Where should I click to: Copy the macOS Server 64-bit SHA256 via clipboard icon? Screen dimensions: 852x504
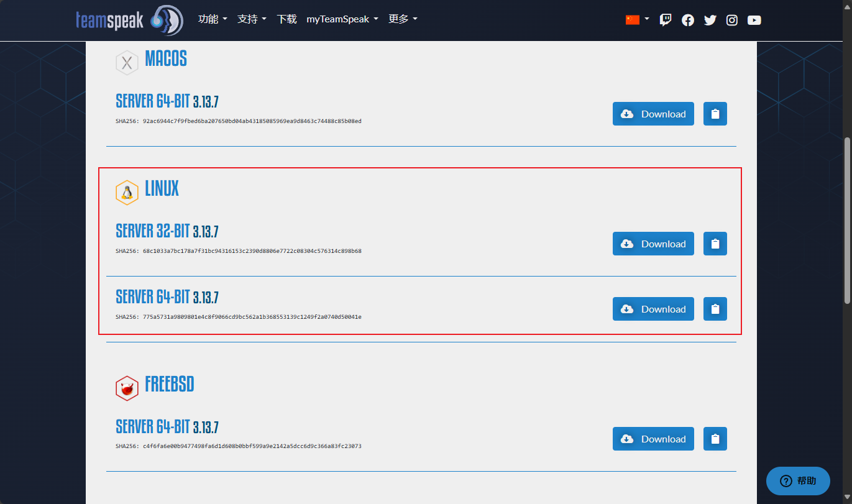(x=715, y=114)
